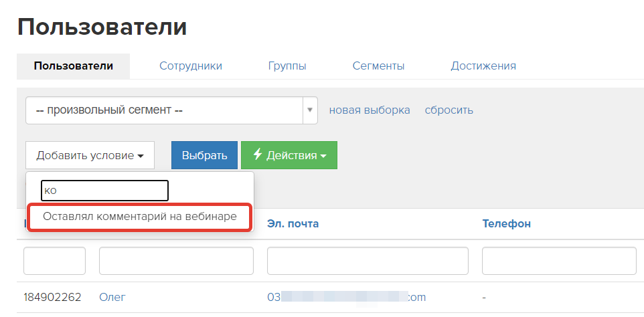Click the Эл. почта filter field
Viewport: 644px width, 317px height.
click(368, 261)
